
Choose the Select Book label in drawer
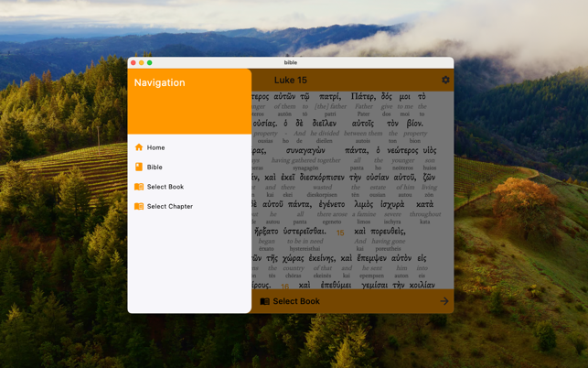[x=166, y=187]
